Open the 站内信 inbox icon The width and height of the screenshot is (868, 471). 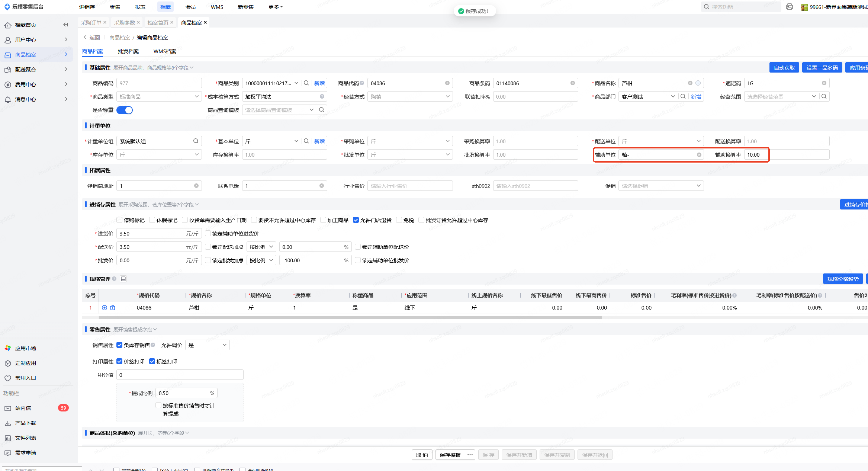(8, 408)
